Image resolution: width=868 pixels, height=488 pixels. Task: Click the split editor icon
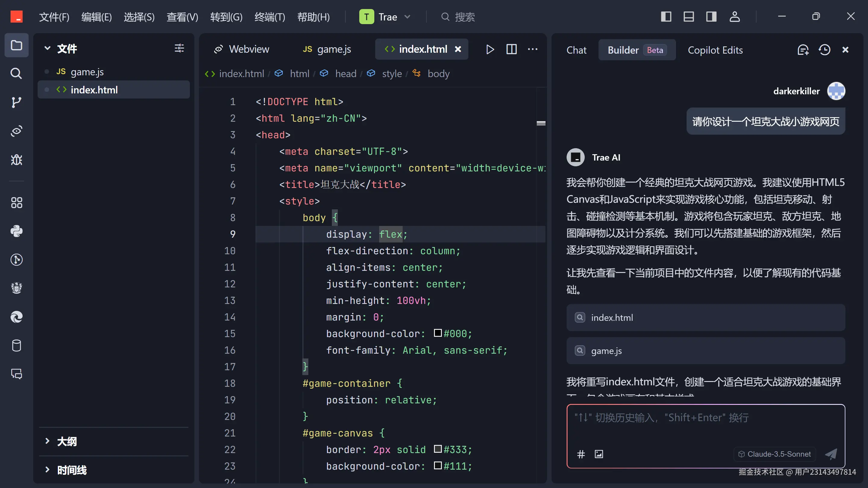(x=511, y=49)
